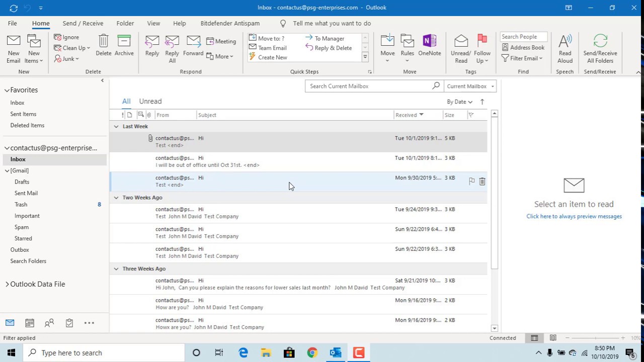Open the New Items menu

pos(34,49)
